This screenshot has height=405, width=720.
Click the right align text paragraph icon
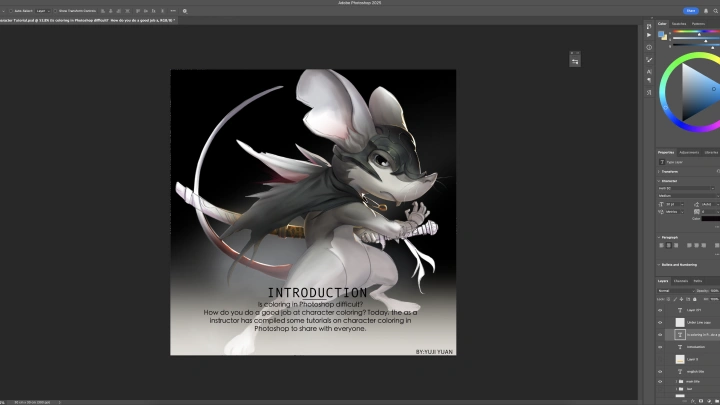pyautogui.click(x=676, y=246)
